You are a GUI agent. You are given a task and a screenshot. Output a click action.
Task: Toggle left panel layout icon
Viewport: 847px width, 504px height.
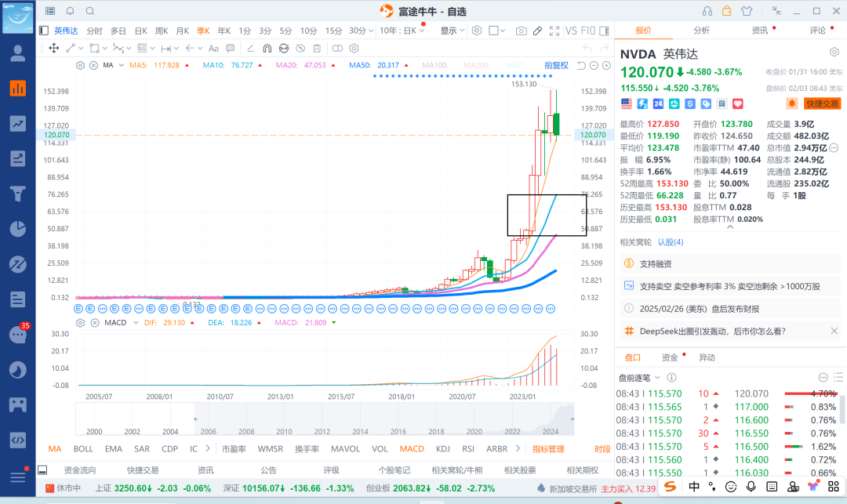(44, 31)
